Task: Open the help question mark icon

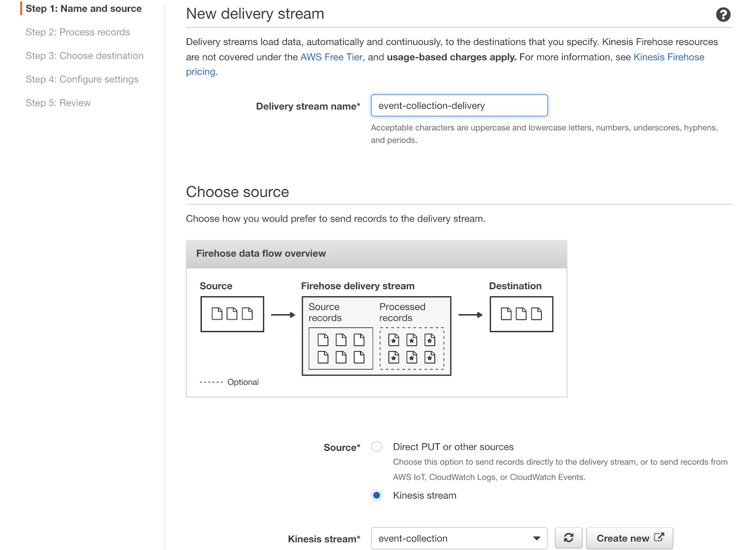Action: 723,15
